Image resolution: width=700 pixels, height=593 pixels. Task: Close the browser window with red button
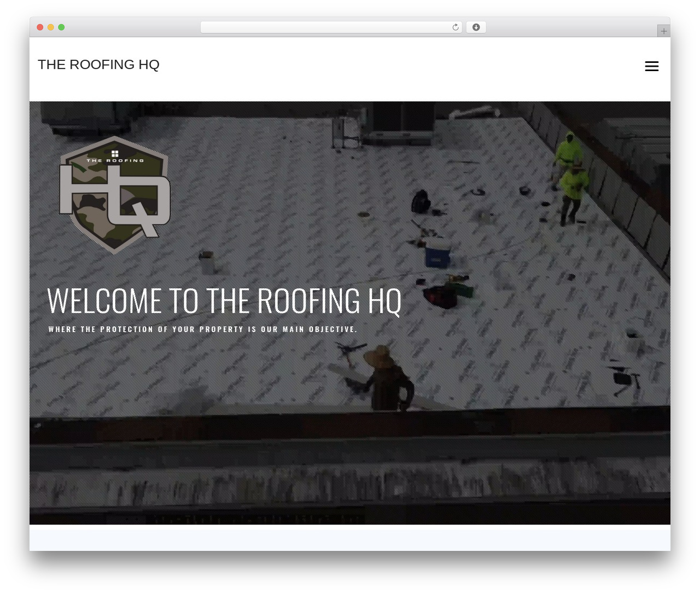tap(40, 27)
